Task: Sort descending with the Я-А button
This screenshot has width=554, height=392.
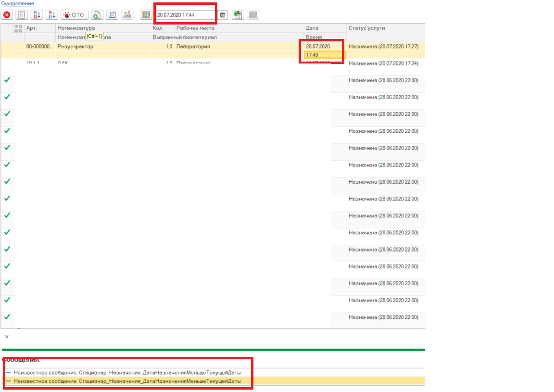Action: (51, 15)
